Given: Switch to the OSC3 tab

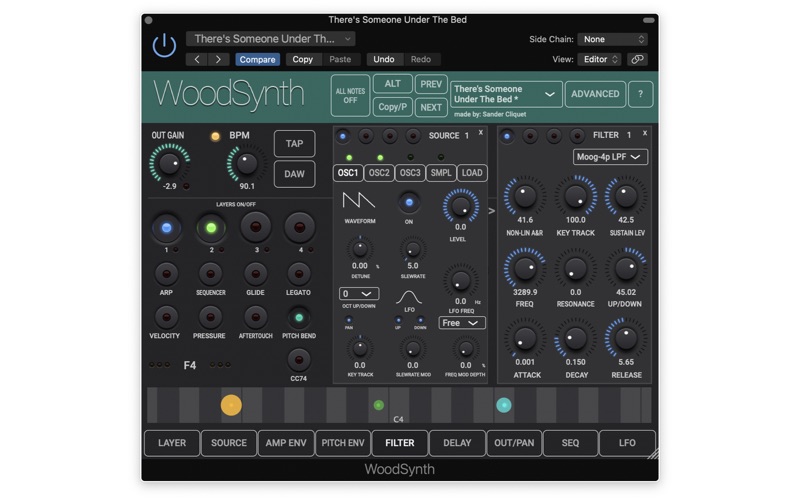Looking at the screenshot, I should [x=410, y=173].
